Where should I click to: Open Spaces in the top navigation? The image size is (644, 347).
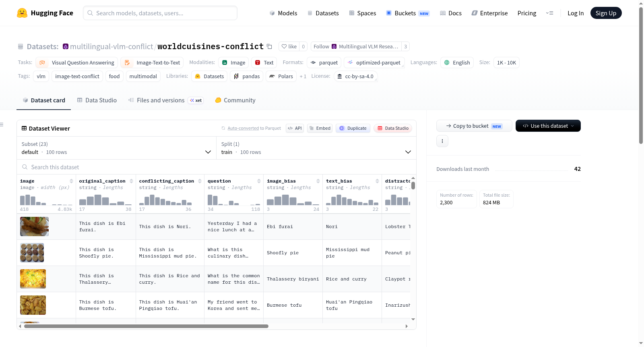362,13
